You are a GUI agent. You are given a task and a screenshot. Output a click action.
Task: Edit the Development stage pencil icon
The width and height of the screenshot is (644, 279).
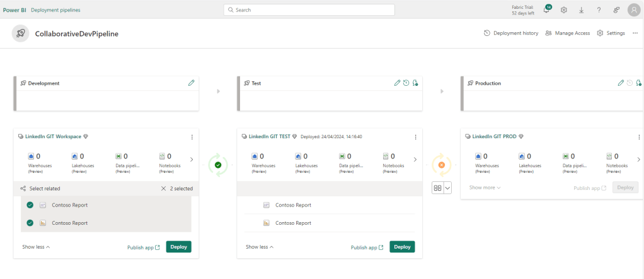click(192, 83)
